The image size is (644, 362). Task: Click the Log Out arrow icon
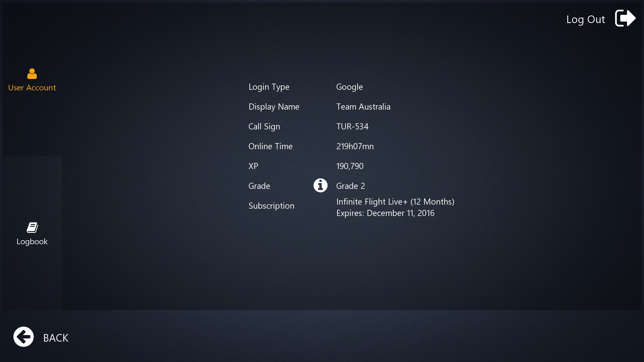[625, 18]
